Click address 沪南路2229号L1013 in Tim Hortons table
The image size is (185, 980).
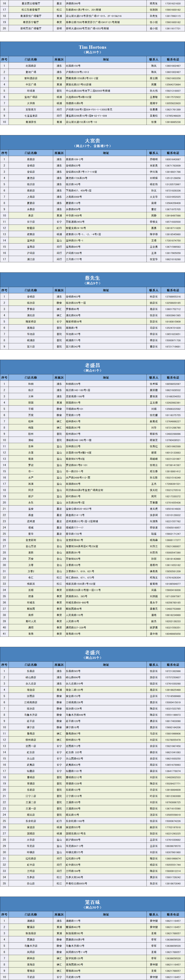tap(77, 72)
